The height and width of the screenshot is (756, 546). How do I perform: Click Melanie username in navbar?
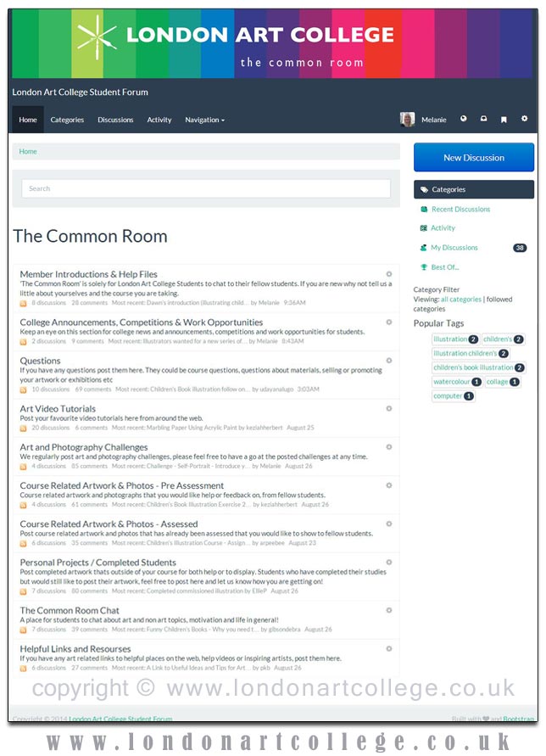pyautogui.click(x=434, y=120)
